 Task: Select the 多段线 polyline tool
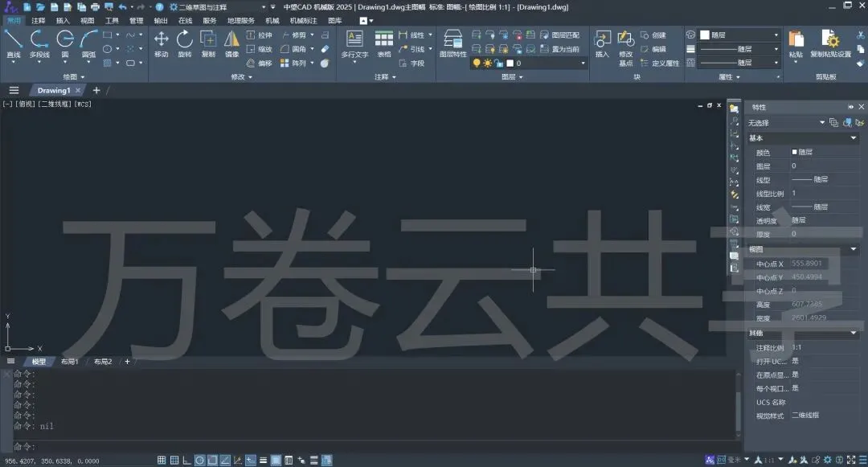(39, 44)
